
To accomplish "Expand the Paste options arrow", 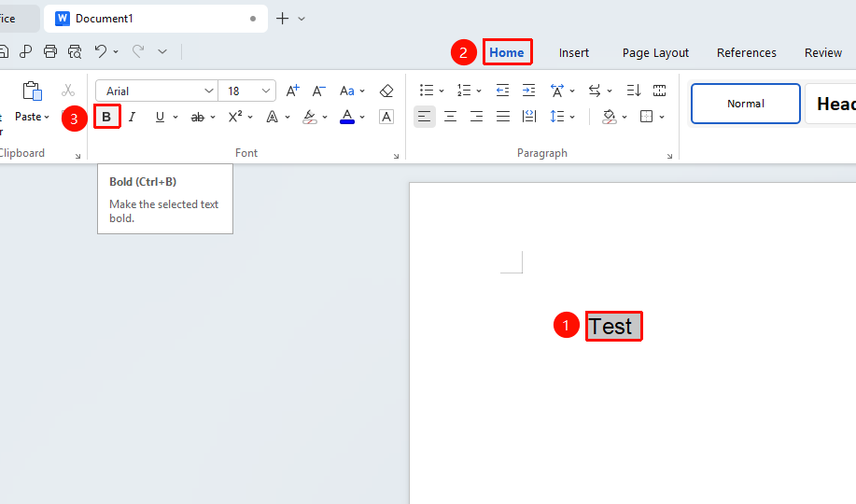I will point(47,117).
